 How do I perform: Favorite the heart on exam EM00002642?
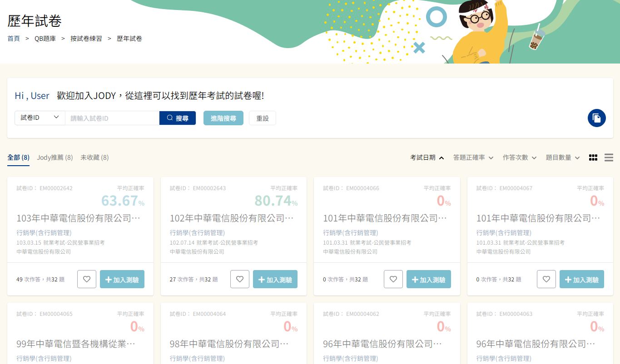tap(87, 279)
